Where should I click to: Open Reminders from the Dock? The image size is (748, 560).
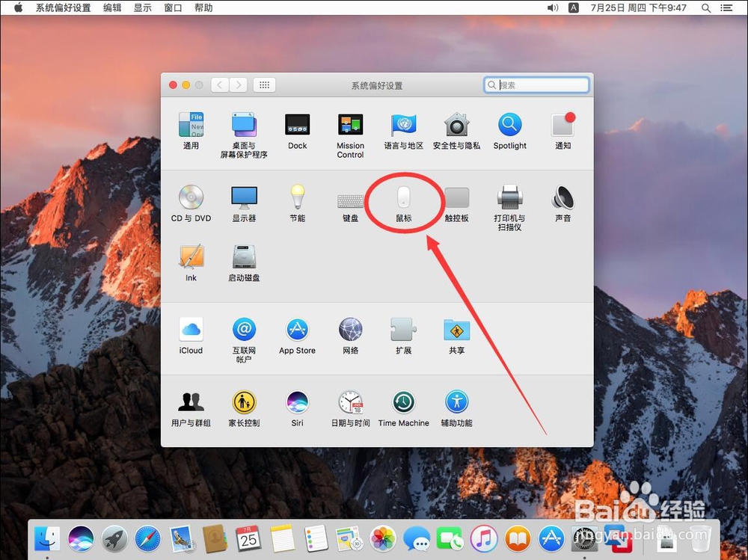click(316, 538)
